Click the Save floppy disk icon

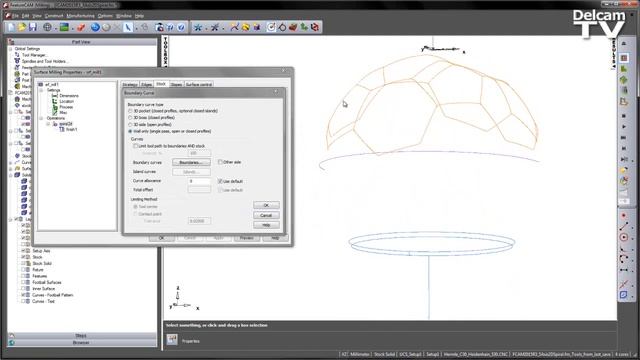tap(32, 27)
